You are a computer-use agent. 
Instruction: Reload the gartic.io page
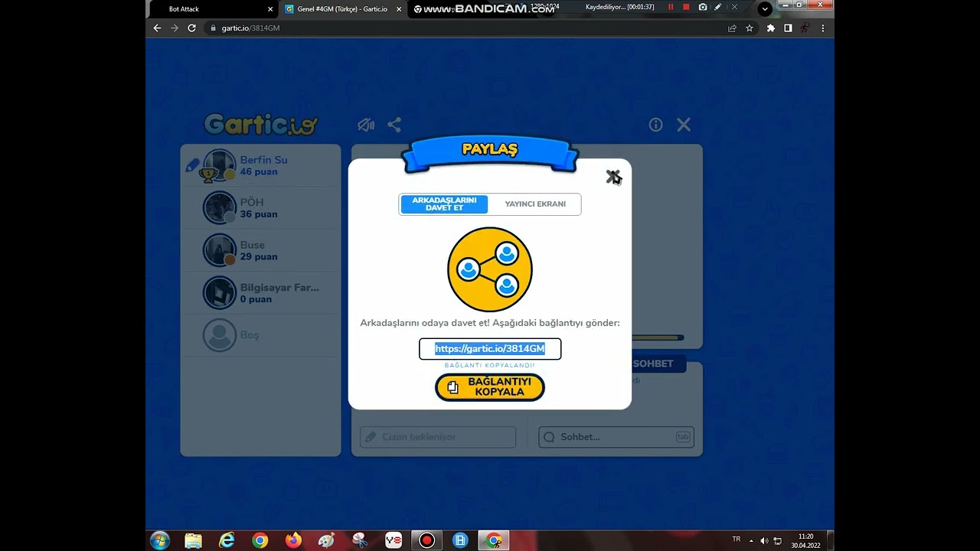[192, 28]
